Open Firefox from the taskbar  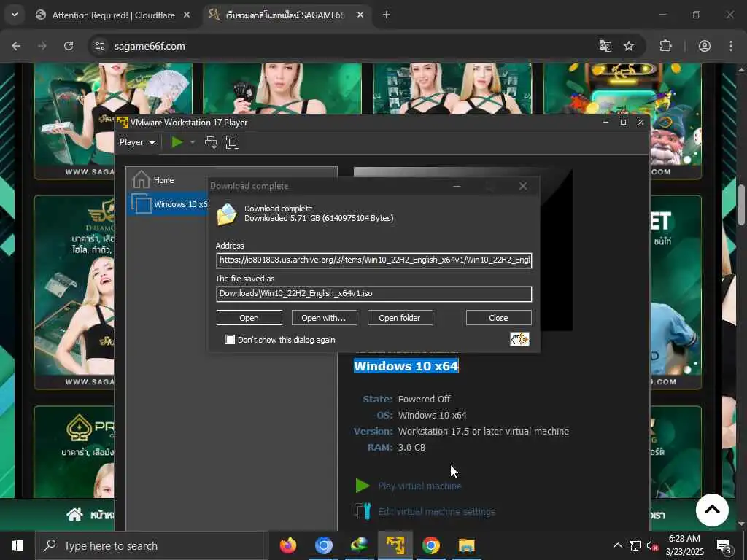click(x=287, y=545)
